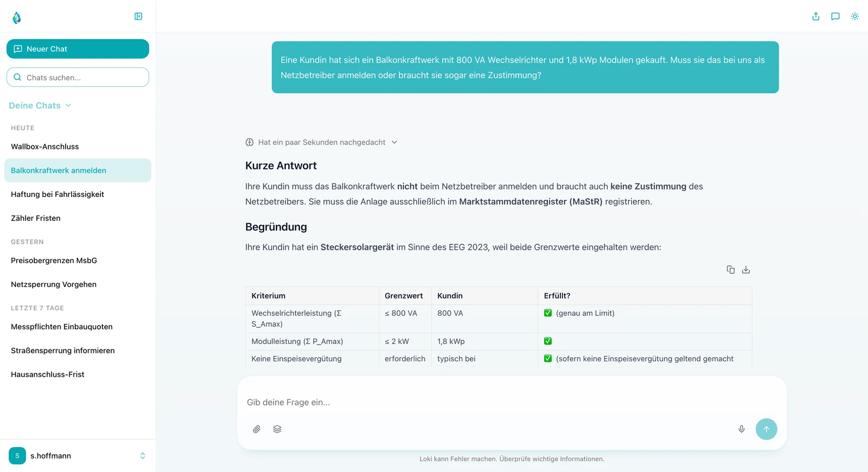The height and width of the screenshot is (472, 868).
Task: Open s.hoffmann account menu
Action: 78,456
